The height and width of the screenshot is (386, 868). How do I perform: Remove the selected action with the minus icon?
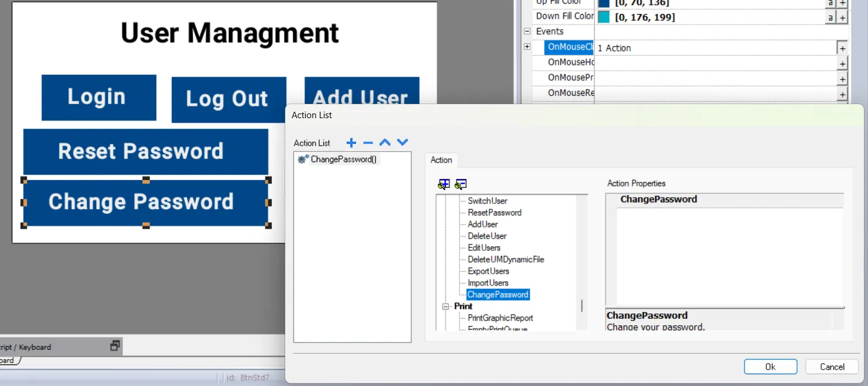[x=368, y=143]
